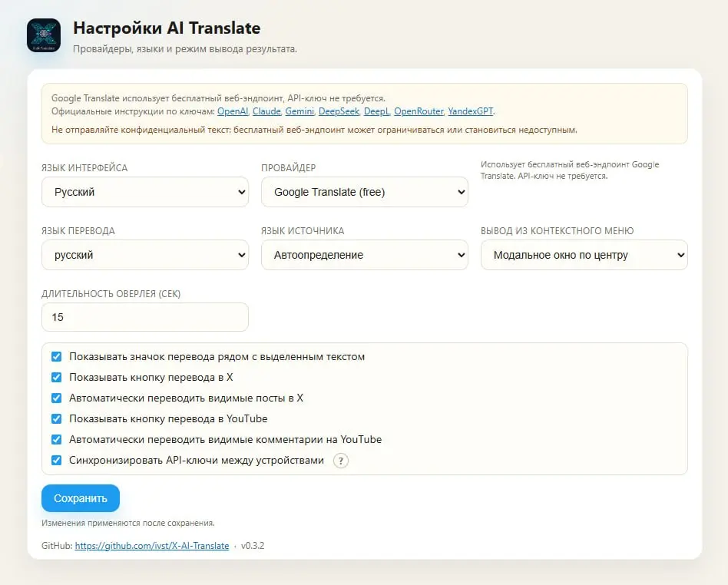Click the question mark help icon beside the API-key sync option
Screen dimensions: 728x585
point(341,461)
